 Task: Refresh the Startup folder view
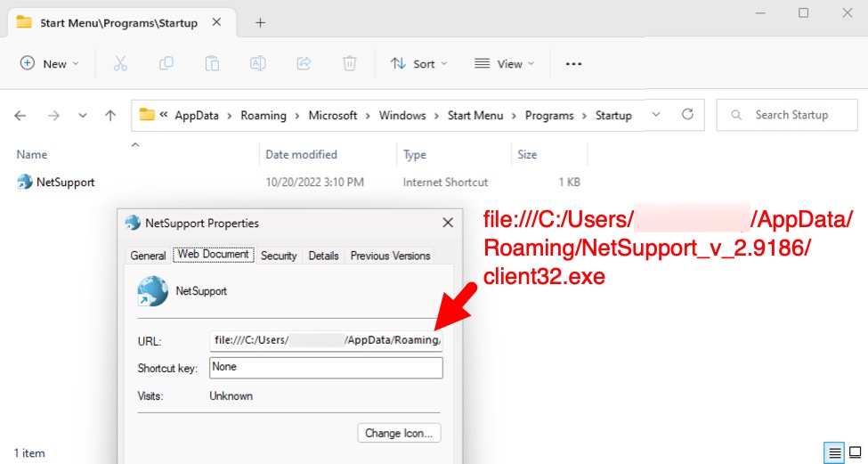coord(687,115)
